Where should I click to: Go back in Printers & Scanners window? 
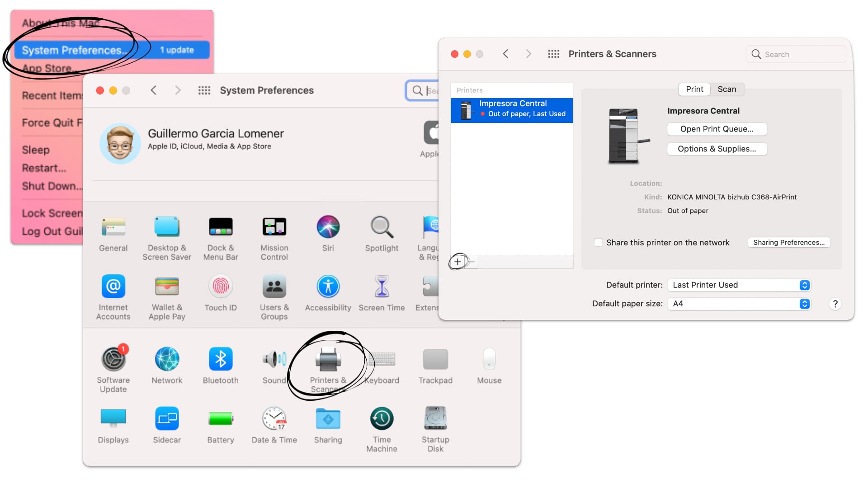pyautogui.click(x=505, y=54)
